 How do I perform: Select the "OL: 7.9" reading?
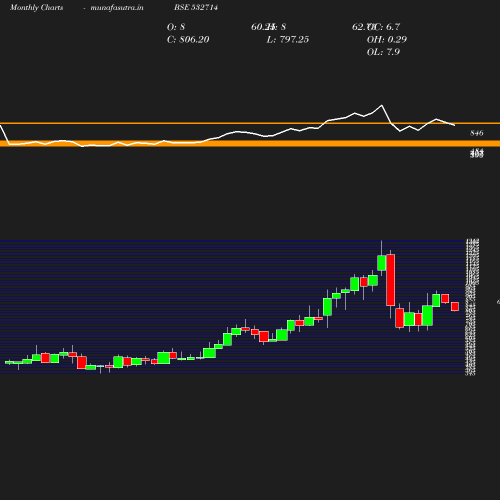[x=383, y=52]
